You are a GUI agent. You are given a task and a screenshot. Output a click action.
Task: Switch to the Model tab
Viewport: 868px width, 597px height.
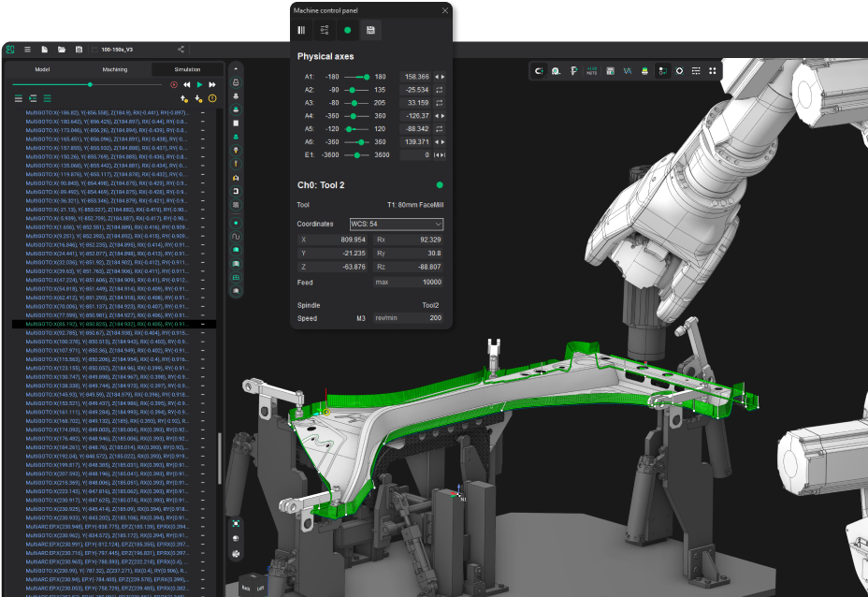pos(42,69)
